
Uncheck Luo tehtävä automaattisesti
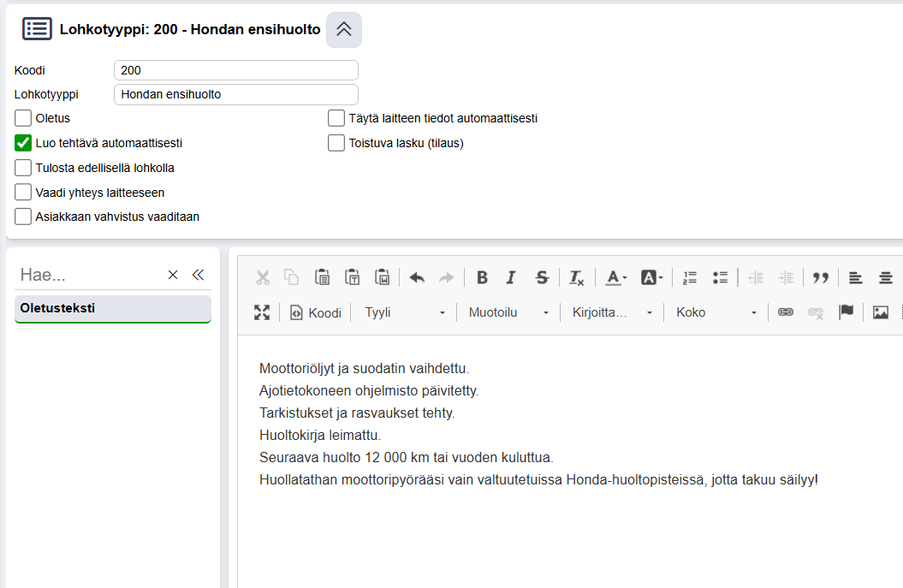pyautogui.click(x=23, y=143)
